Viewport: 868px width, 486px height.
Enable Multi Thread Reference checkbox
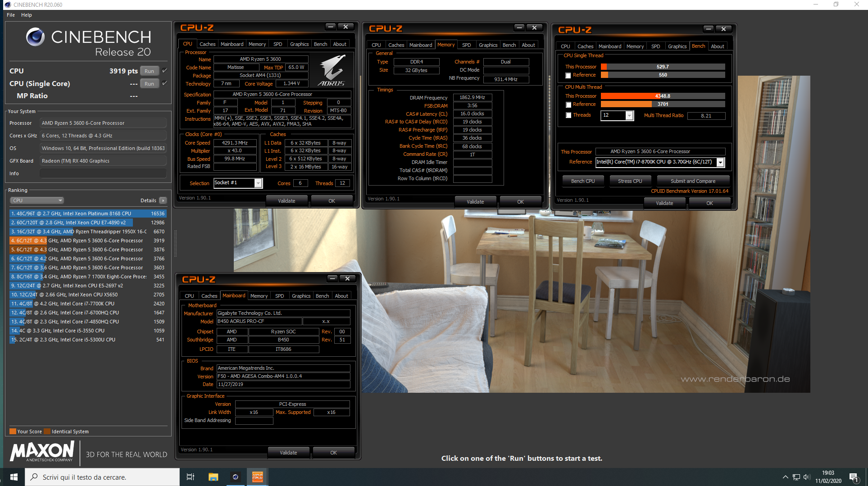tap(568, 104)
